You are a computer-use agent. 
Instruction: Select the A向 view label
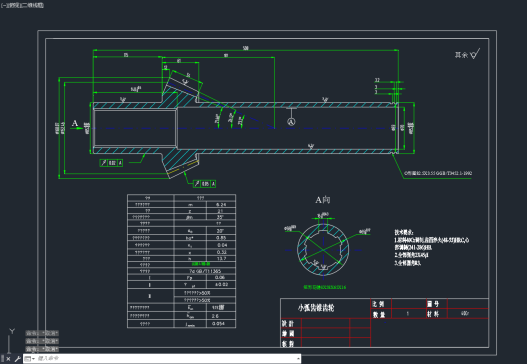pos(323,200)
